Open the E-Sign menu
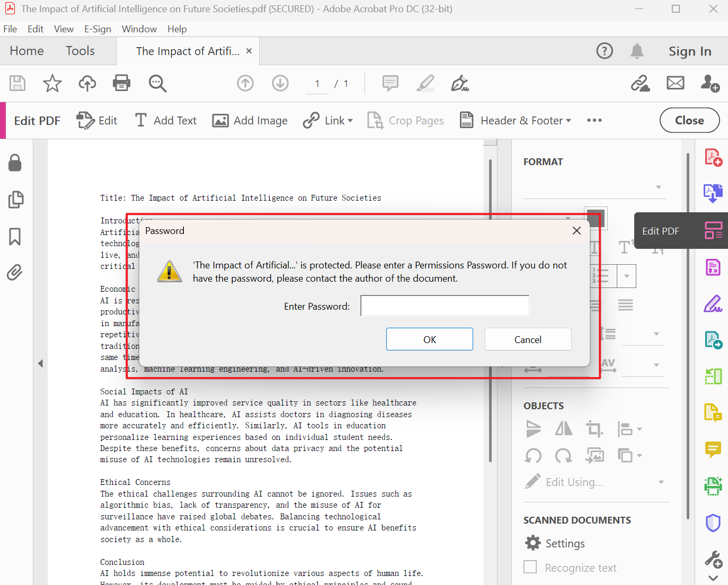Viewport: 728px width, 585px height. (x=97, y=29)
